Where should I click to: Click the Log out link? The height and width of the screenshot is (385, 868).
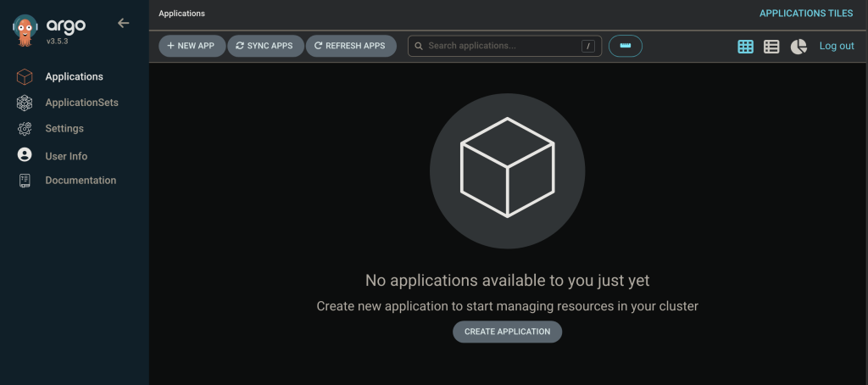(x=837, y=46)
